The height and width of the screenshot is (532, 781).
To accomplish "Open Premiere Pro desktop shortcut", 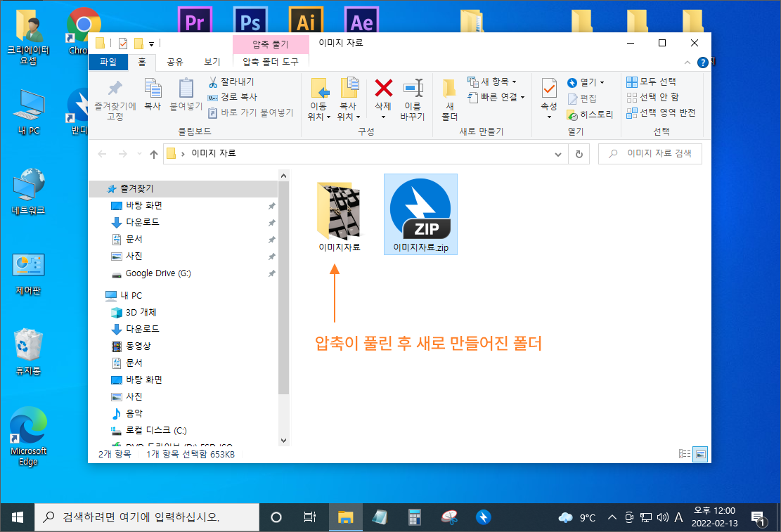I will [195, 20].
